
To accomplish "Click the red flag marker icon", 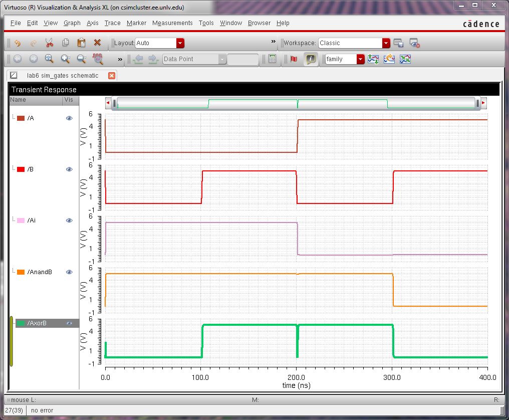I will [x=294, y=59].
